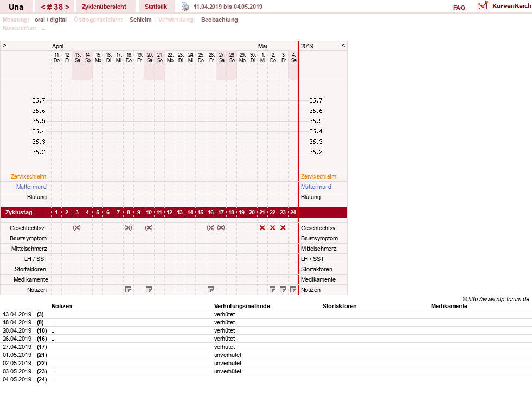
Task: Select cycle day 12 in the Zyklustag bar
Action: point(169,213)
